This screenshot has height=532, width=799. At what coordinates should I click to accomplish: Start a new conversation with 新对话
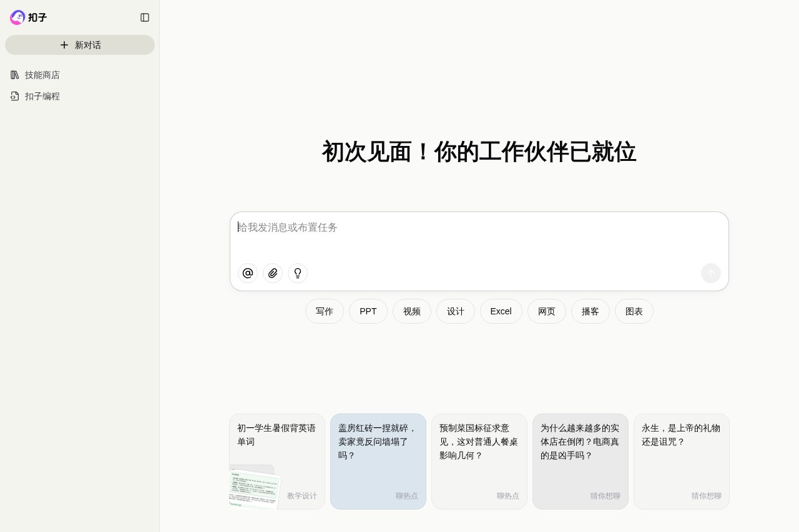[80, 45]
